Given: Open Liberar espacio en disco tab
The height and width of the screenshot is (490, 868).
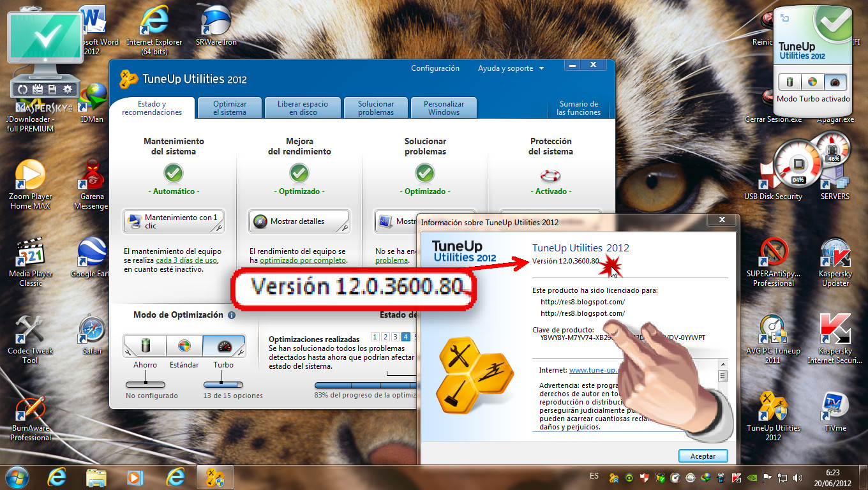Looking at the screenshot, I should 303,108.
